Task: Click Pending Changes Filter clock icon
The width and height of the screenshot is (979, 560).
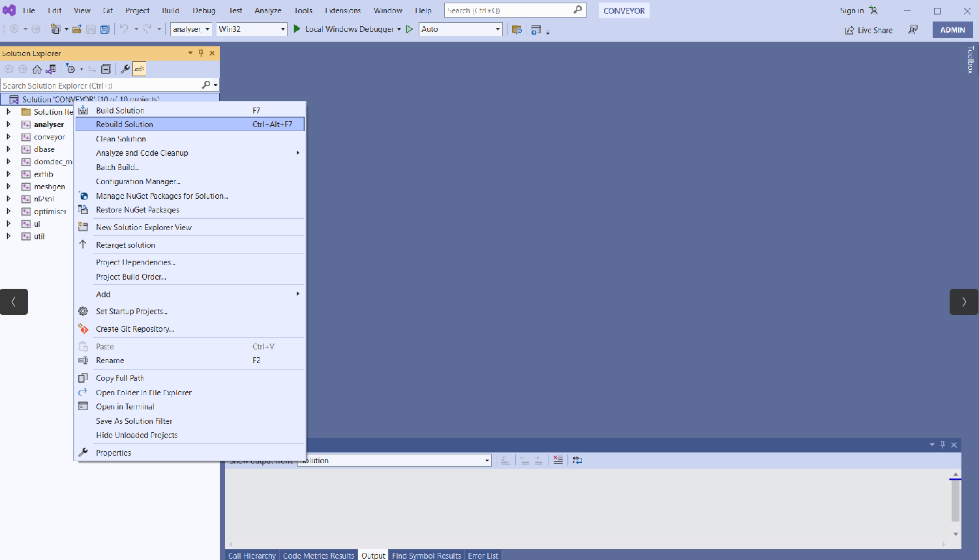Action: pos(70,69)
